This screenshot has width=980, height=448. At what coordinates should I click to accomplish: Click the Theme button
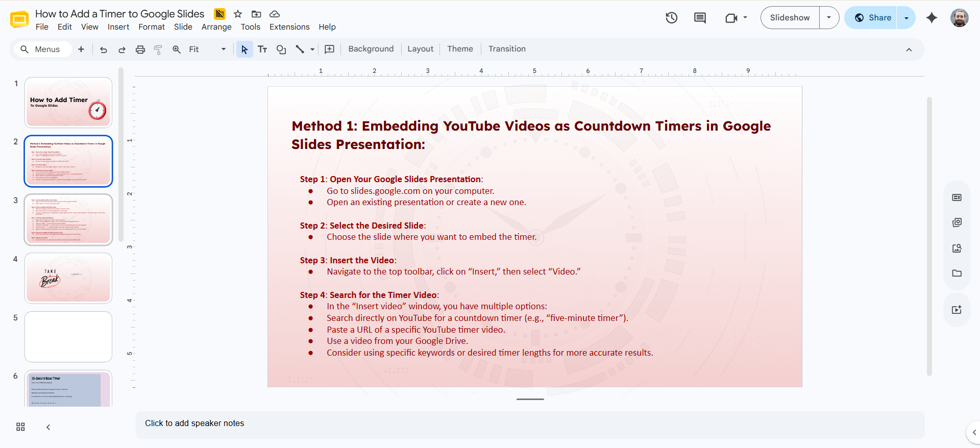click(460, 49)
